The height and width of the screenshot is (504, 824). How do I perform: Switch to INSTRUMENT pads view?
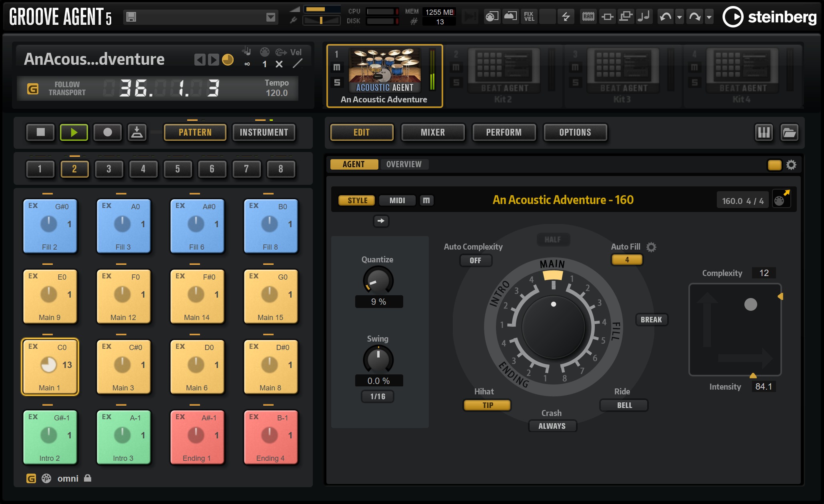[264, 132]
